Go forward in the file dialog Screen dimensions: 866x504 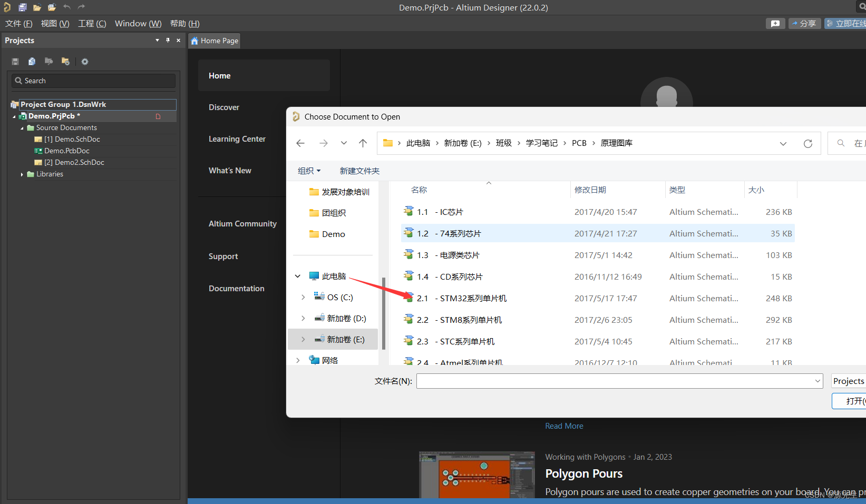(324, 143)
